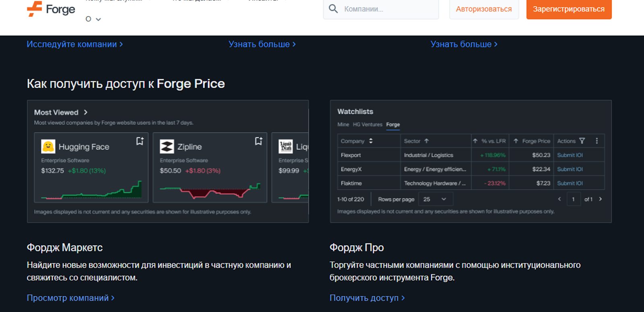644x312 pixels.
Task: Click the Зарегистрироваться button
Action: pyautogui.click(x=569, y=9)
